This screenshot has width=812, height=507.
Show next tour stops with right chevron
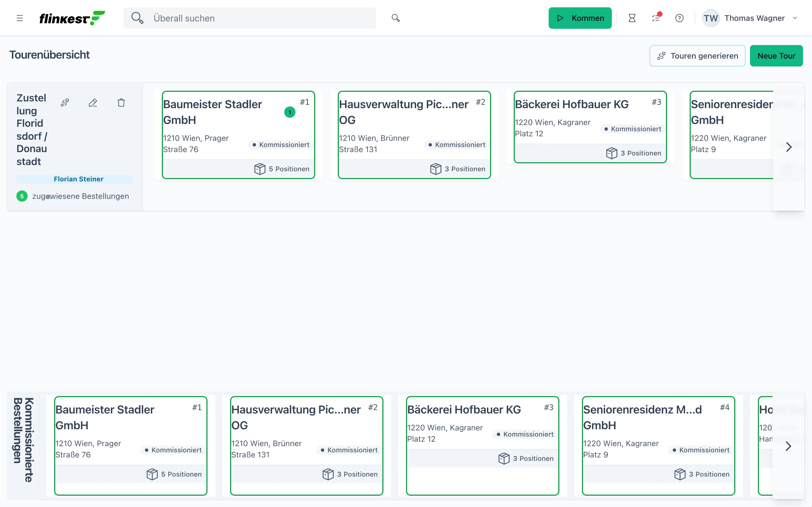[789, 147]
